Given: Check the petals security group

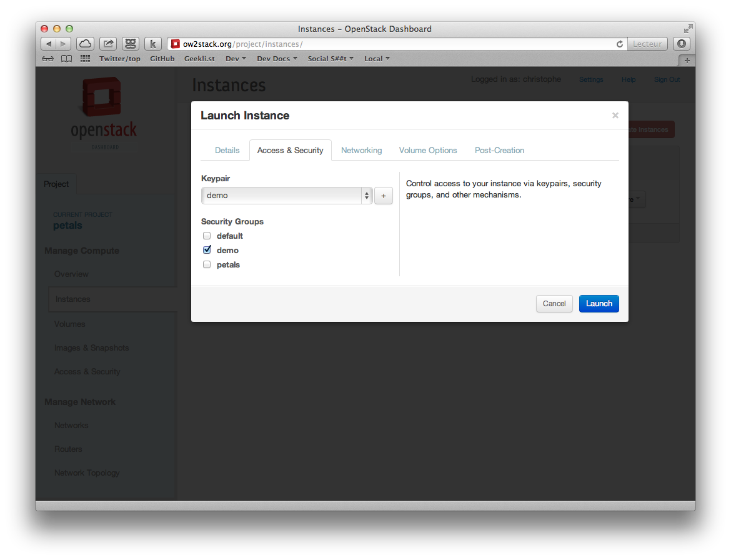Looking at the screenshot, I should click(x=207, y=265).
